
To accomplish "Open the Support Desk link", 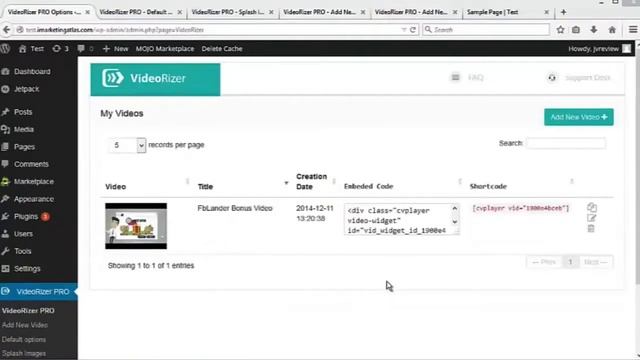I will [579, 78].
